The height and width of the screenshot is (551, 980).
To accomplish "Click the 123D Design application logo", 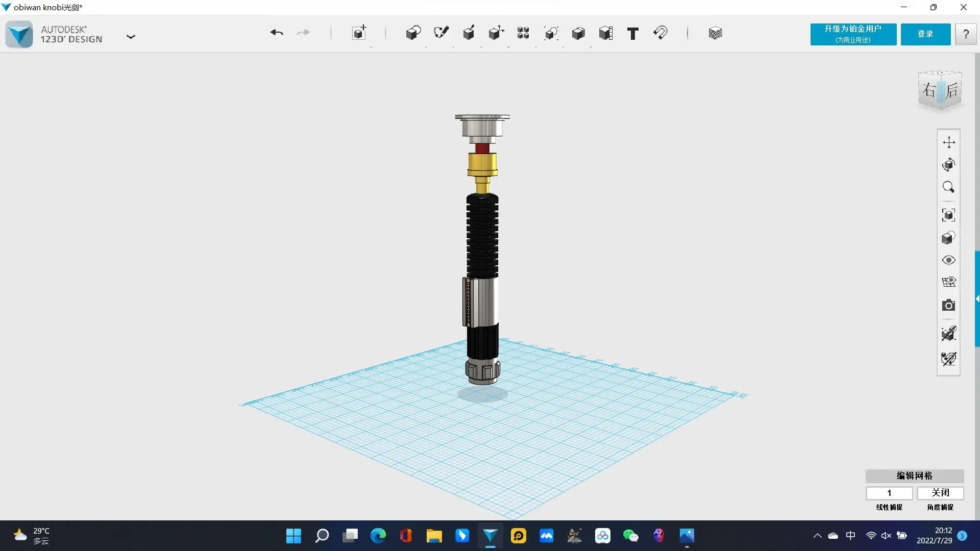I will point(19,34).
